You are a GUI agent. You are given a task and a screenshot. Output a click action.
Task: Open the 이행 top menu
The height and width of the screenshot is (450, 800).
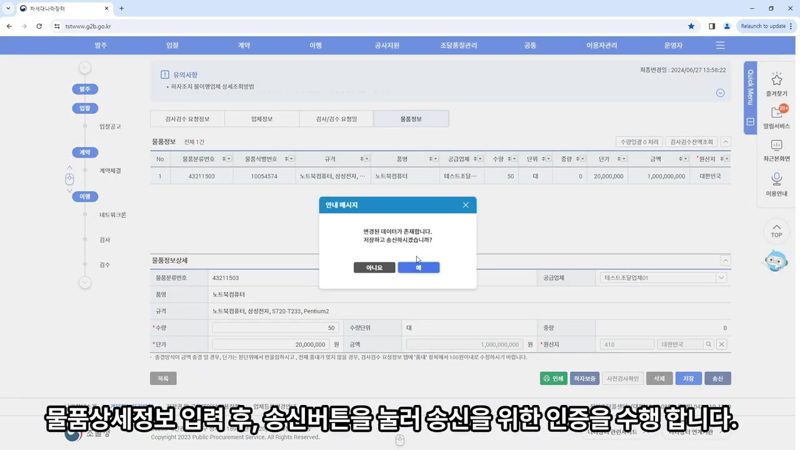315,45
